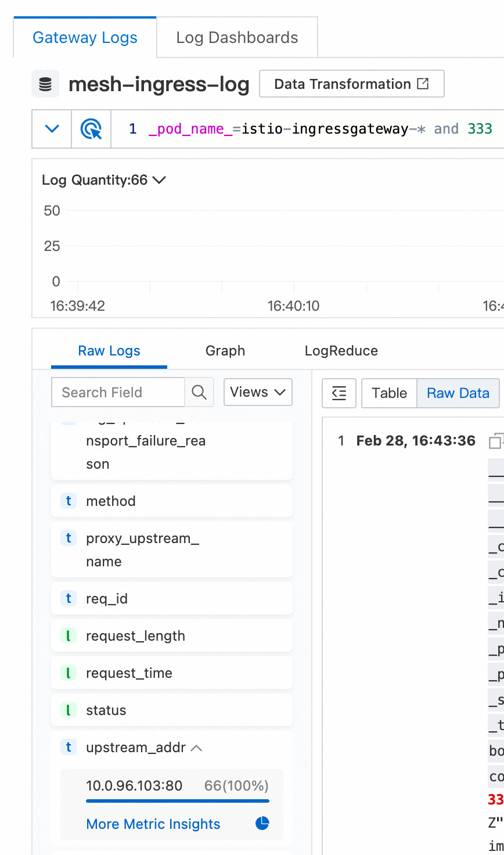Open More Metric Insights link
Screen dimensions: 504x855
(x=153, y=824)
